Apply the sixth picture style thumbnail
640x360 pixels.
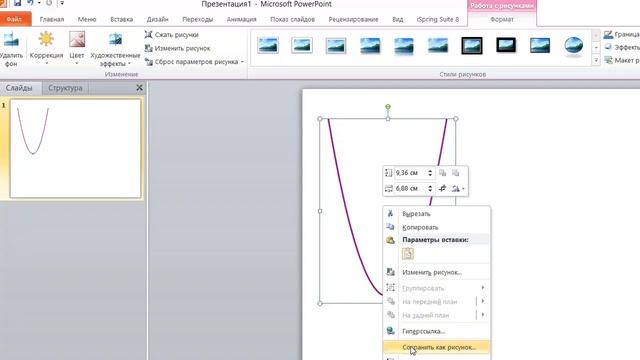[438, 45]
